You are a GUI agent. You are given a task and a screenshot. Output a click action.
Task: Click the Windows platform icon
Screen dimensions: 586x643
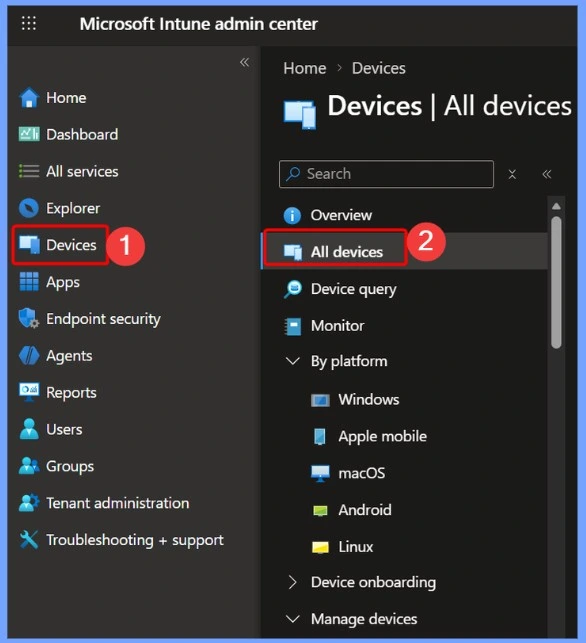(x=320, y=400)
